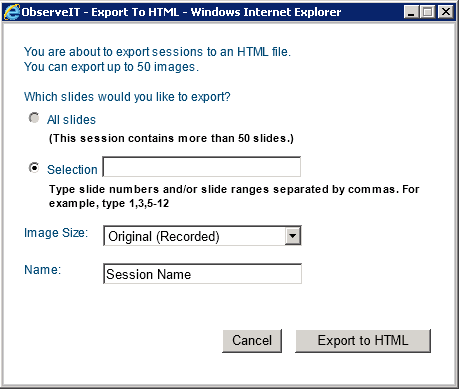
Task: Maximize the Export To HTML window
Action: tap(428, 12)
